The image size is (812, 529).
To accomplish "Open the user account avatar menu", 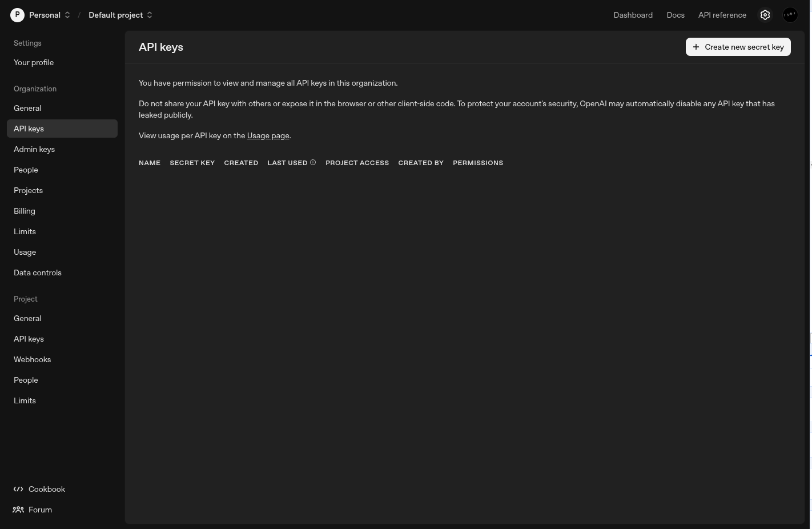I will pos(790,15).
